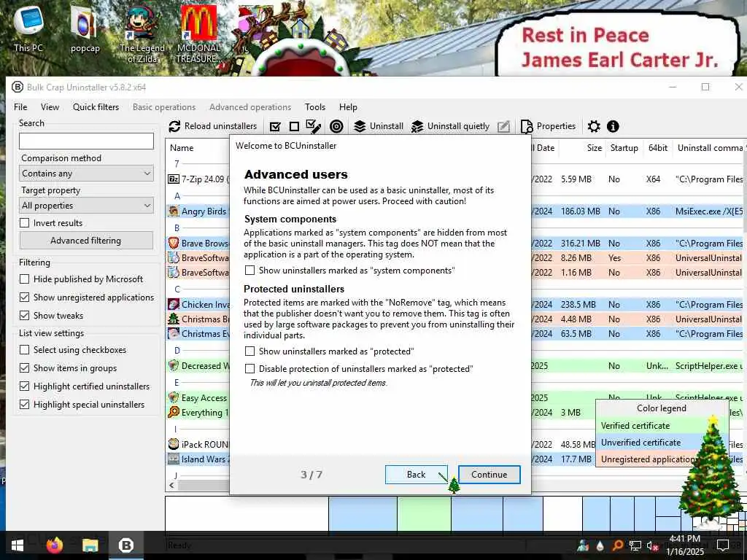The height and width of the screenshot is (560, 747).
Task: Toggle Show items in groups
Action: [24, 367]
